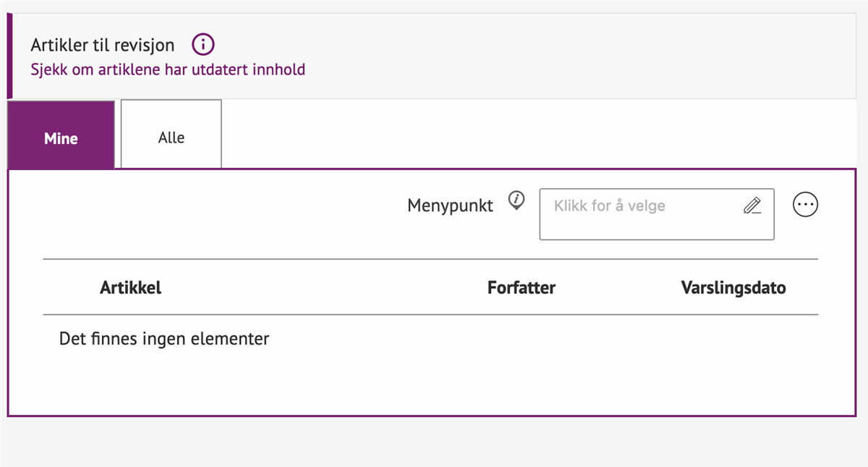The width and height of the screenshot is (868, 467).
Task: Open the Sjekk om artiklene har utdatert innhold link
Action: pyautogui.click(x=168, y=69)
